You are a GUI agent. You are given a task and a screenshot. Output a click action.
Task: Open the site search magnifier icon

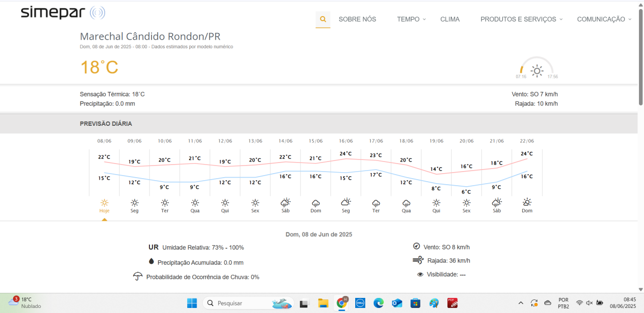(x=323, y=19)
